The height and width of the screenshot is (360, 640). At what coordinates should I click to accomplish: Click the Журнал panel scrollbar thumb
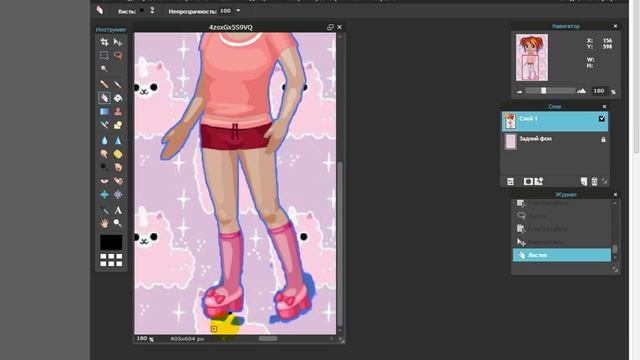(615, 249)
